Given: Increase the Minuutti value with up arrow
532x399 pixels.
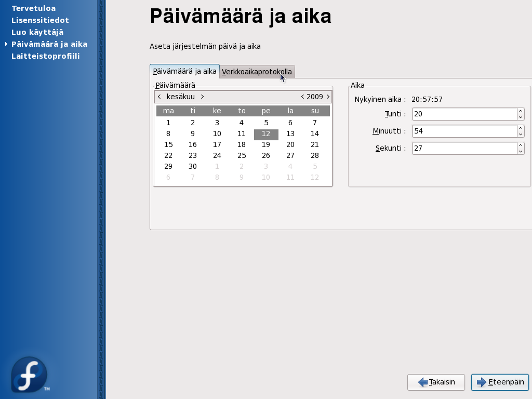Looking at the screenshot, I should pos(521,128).
